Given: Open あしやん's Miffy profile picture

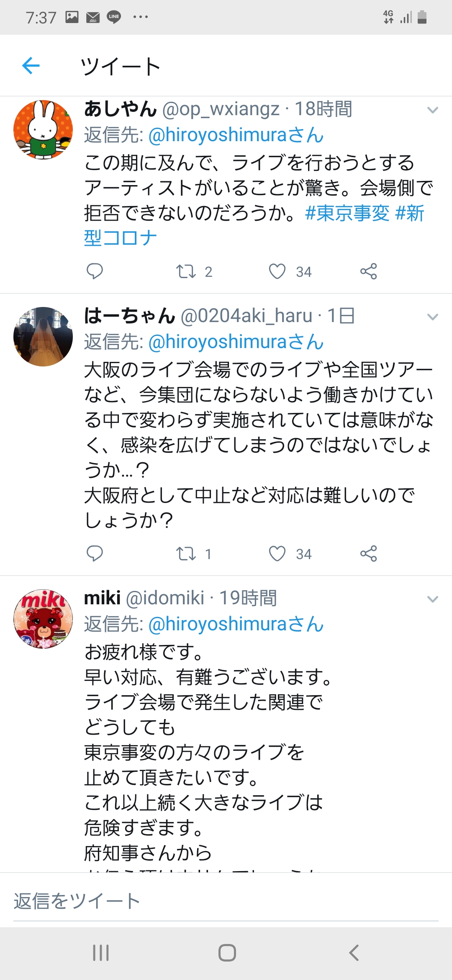Looking at the screenshot, I should pos(43,129).
